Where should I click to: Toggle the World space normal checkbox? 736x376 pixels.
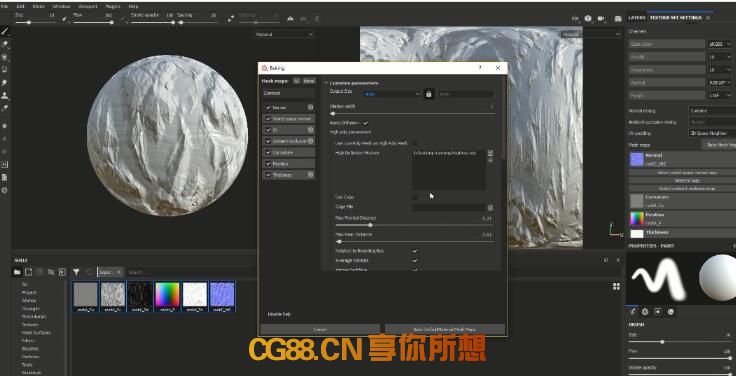click(268, 119)
